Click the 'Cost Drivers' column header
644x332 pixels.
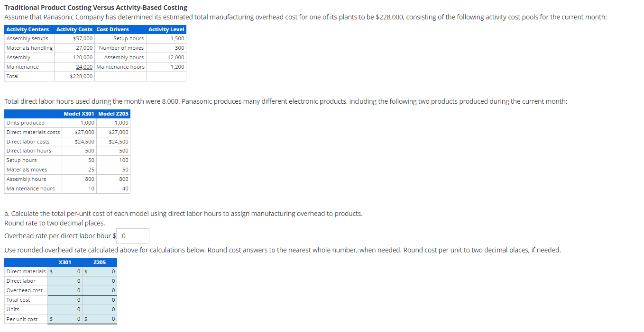pos(112,29)
